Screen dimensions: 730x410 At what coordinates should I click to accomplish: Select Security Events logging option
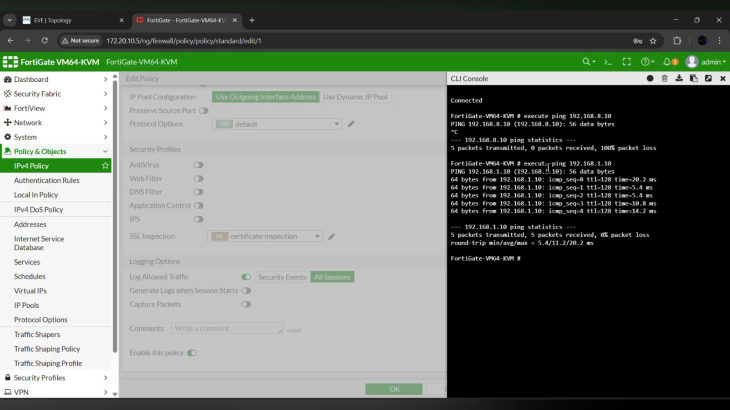[x=282, y=277]
